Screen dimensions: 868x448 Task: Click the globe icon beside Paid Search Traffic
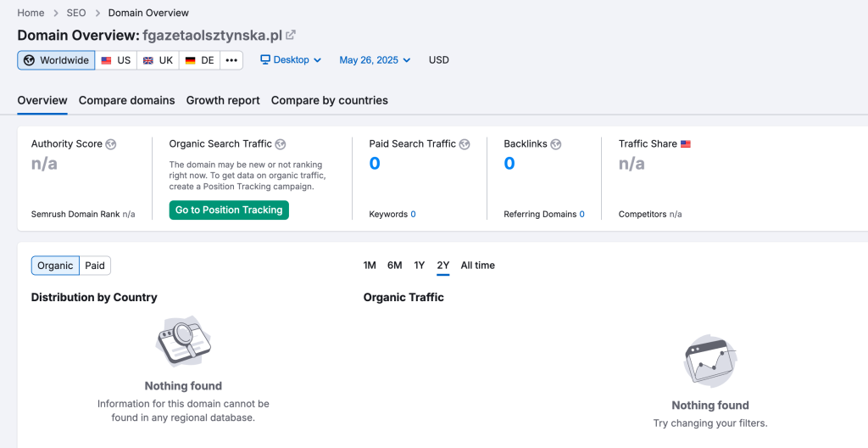point(465,144)
